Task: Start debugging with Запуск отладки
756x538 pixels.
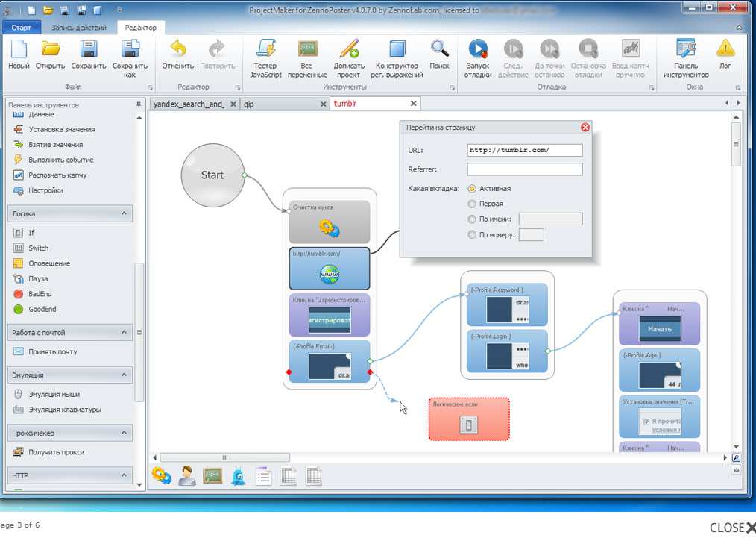Action: [478, 50]
